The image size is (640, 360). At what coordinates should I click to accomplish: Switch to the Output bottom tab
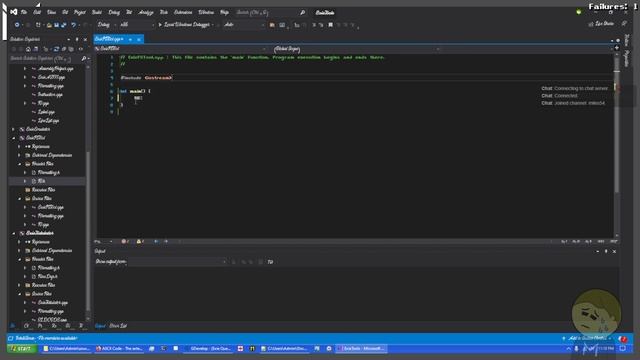click(100, 326)
